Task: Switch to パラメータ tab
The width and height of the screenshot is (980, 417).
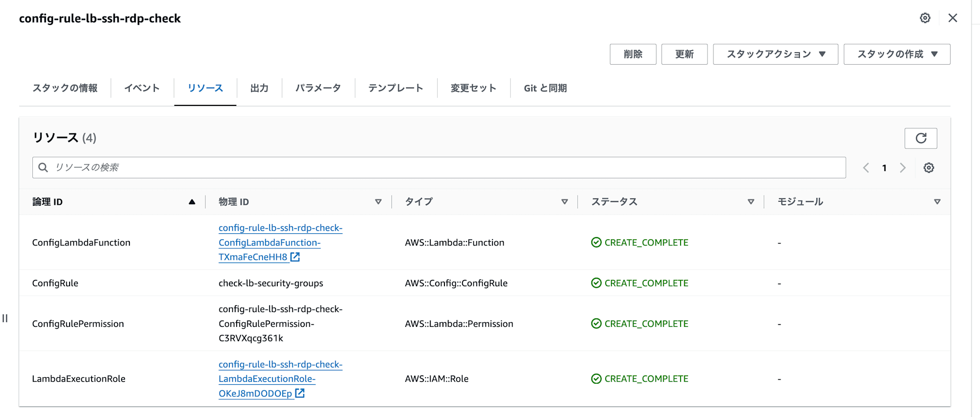Action: (x=318, y=88)
